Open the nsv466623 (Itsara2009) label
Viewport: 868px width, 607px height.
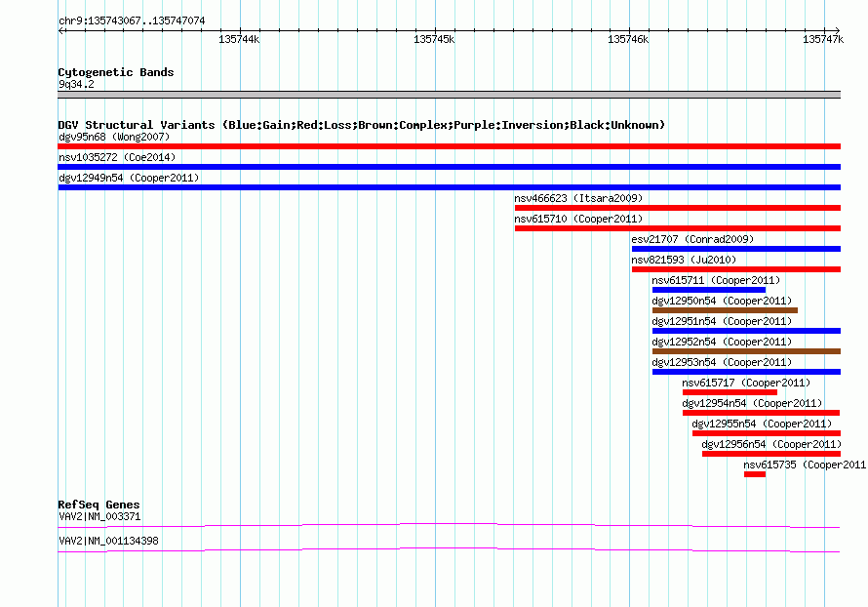pyautogui.click(x=578, y=198)
